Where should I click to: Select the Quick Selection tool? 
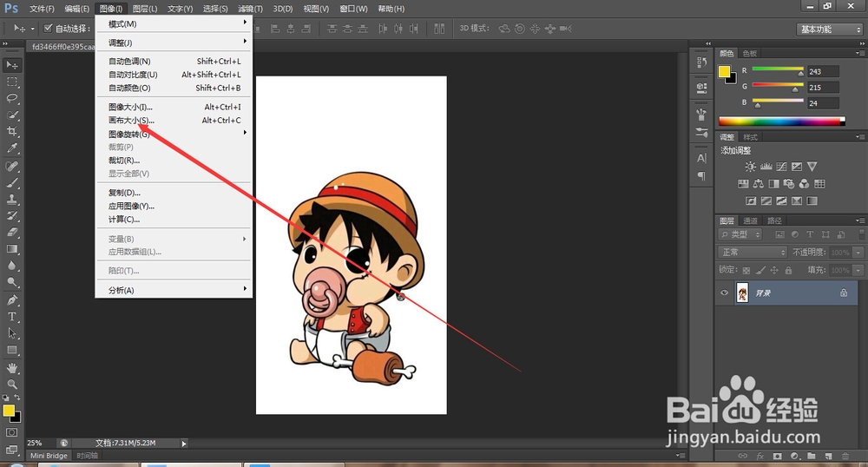click(11, 115)
